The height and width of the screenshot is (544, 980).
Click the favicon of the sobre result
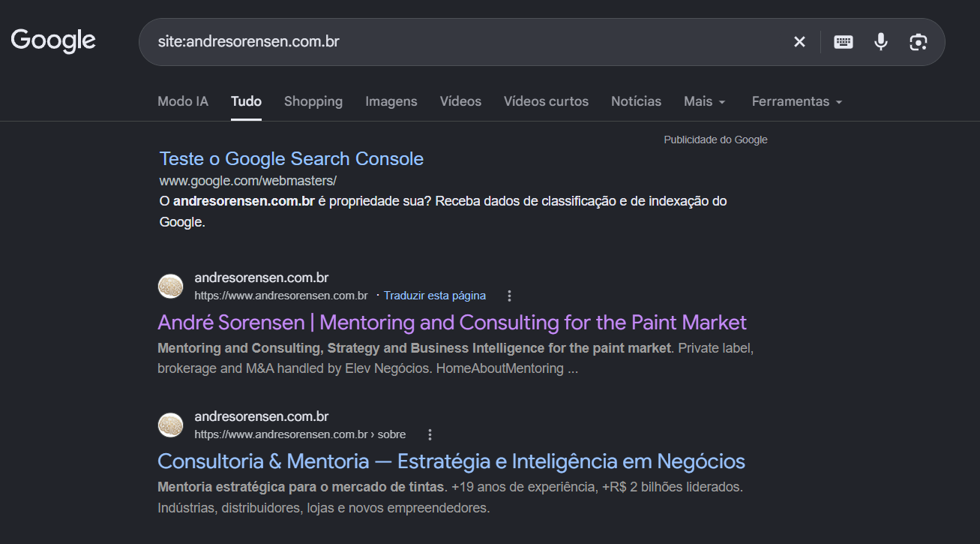click(x=171, y=425)
